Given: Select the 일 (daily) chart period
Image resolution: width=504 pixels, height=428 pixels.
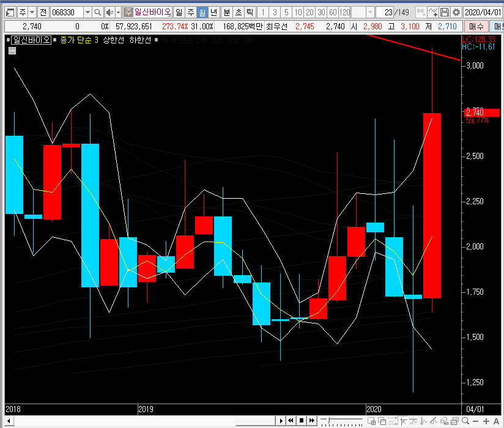Looking at the screenshot, I should [x=179, y=12].
